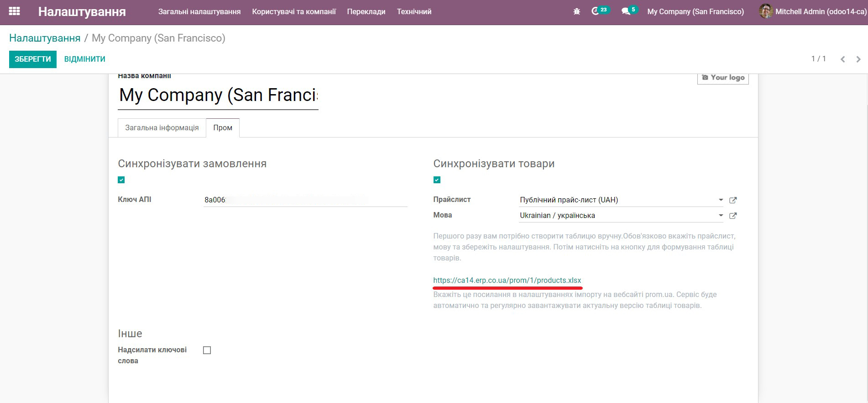This screenshot has height=403, width=868.
Task: Click the Прайслист label
Action: (x=452, y=200)
